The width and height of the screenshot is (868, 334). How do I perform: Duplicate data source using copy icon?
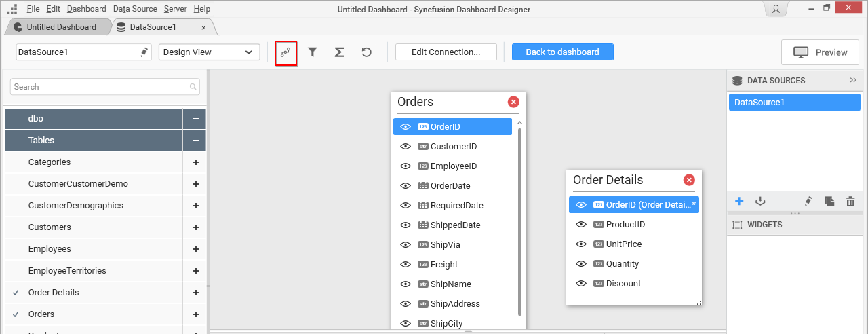coord(829,201)
